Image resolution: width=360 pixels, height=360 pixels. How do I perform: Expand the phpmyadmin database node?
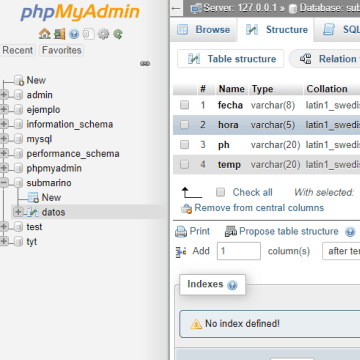[4, 168]
